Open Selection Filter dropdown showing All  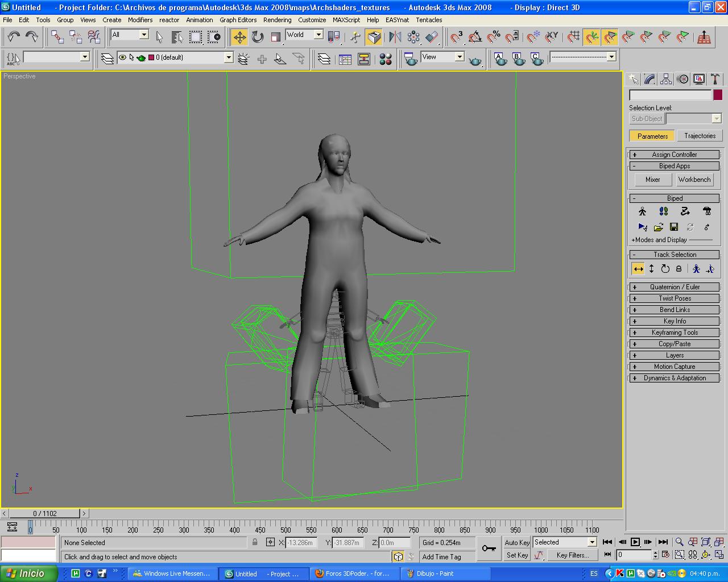[130, 35]
